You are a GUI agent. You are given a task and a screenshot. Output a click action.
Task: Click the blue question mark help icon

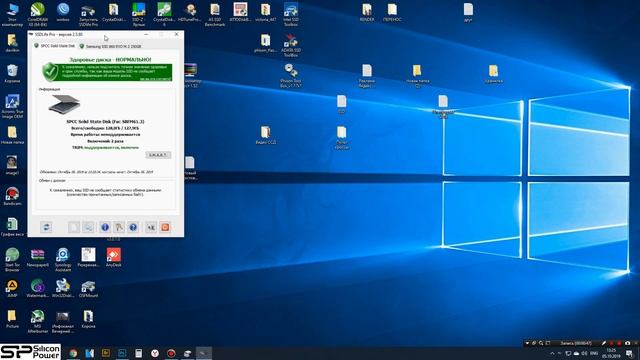(x=133, y=227)
